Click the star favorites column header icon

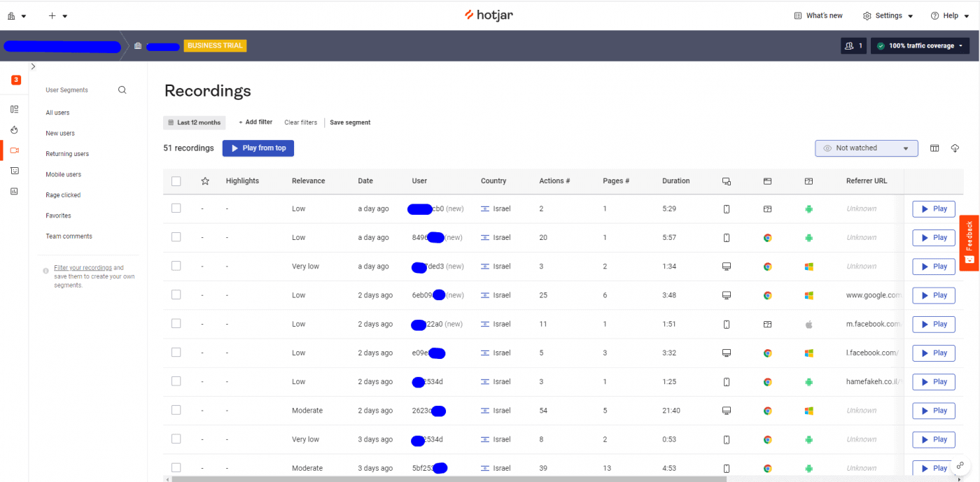(205, 181)
